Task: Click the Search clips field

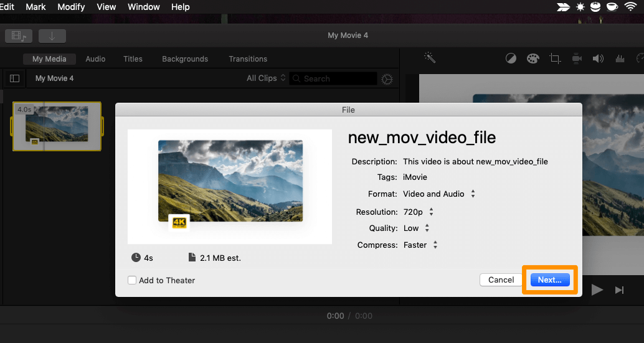Action: (x=336, y=79)
